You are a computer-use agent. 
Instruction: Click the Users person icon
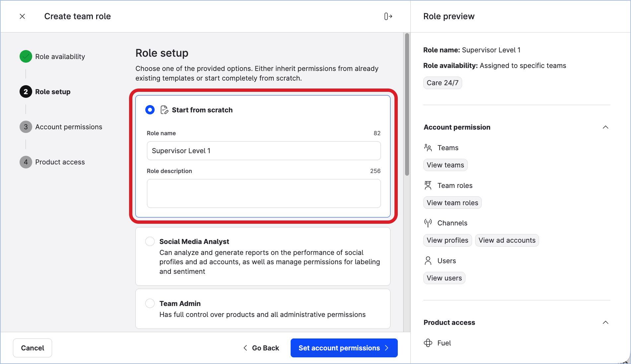tap(428, 261)
